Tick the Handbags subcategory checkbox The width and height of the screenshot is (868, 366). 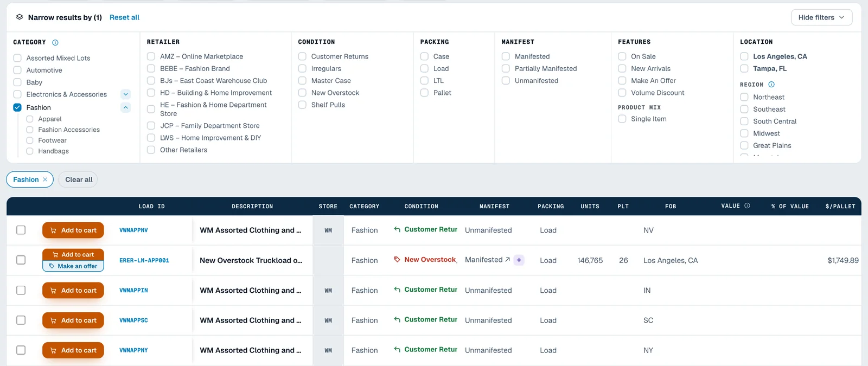pyautogui.click(x=30, y=151)
